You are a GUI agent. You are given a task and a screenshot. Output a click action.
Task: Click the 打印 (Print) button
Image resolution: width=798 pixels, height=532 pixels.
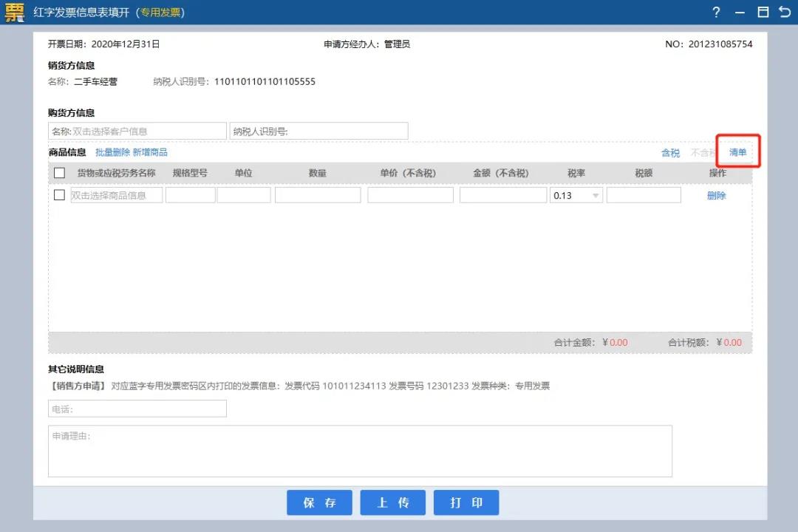466,502
